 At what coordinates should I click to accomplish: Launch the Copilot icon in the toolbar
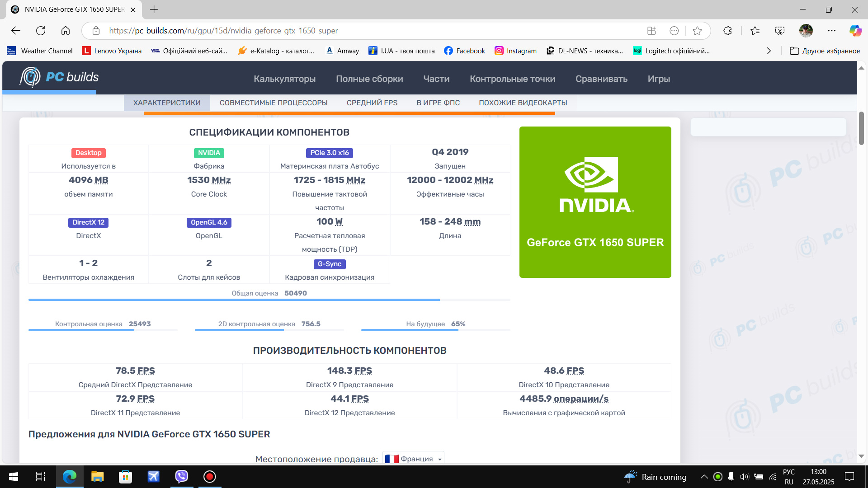click(855, 31)
